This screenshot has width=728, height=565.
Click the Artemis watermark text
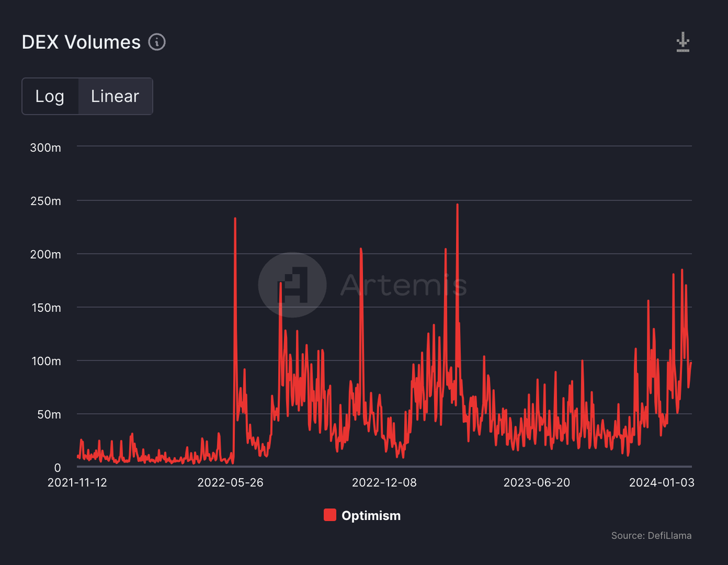click(403, 284)
